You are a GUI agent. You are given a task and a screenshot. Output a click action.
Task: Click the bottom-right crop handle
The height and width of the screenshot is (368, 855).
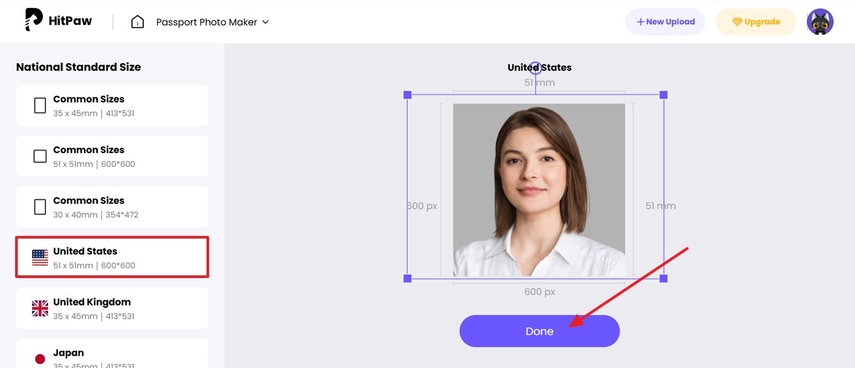[664, 279]
